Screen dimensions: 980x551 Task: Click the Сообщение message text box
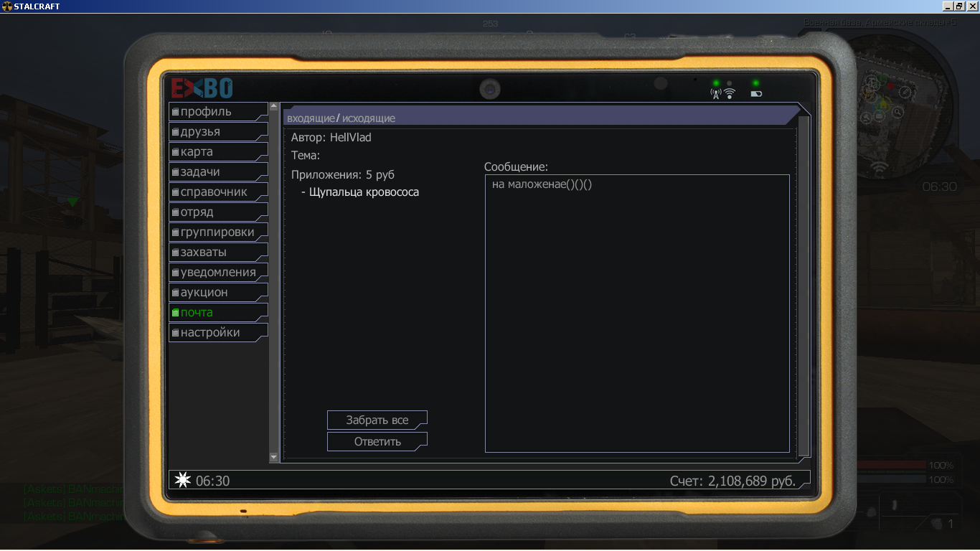click(x=637, y=314)
